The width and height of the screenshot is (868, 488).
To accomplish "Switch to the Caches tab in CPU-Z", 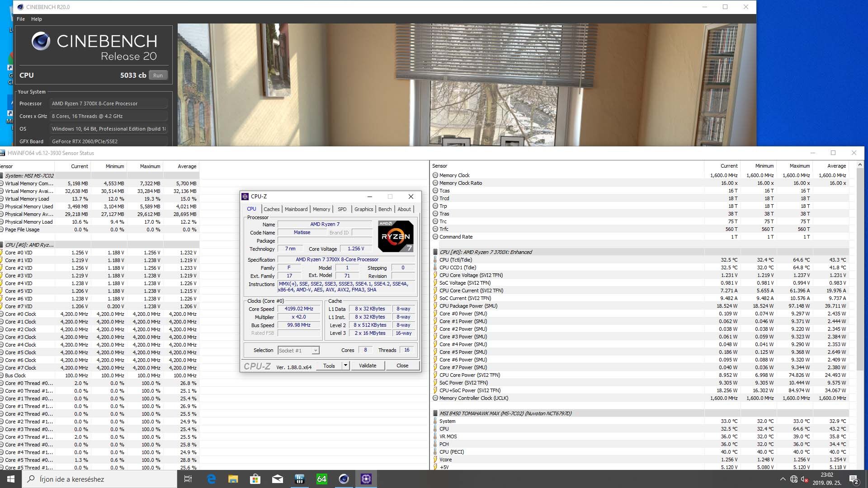I will tap(271, 209).
